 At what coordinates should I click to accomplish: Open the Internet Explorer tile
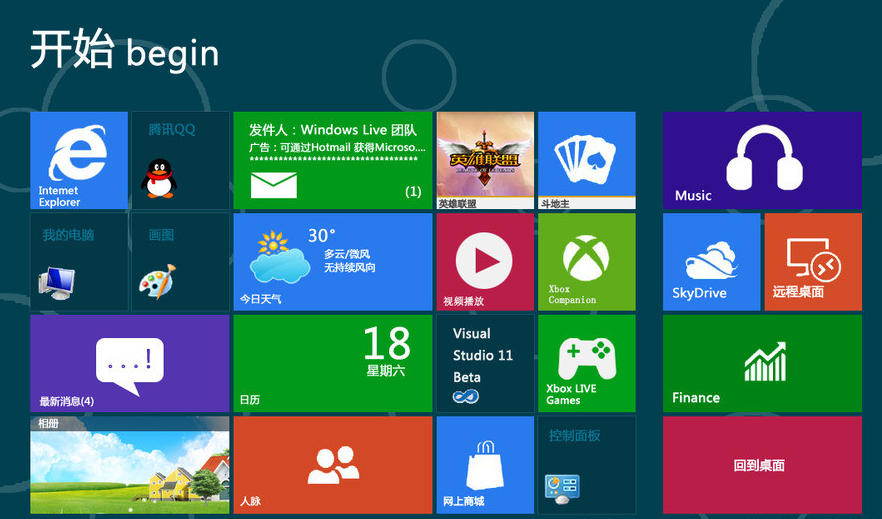click(79, 160)
